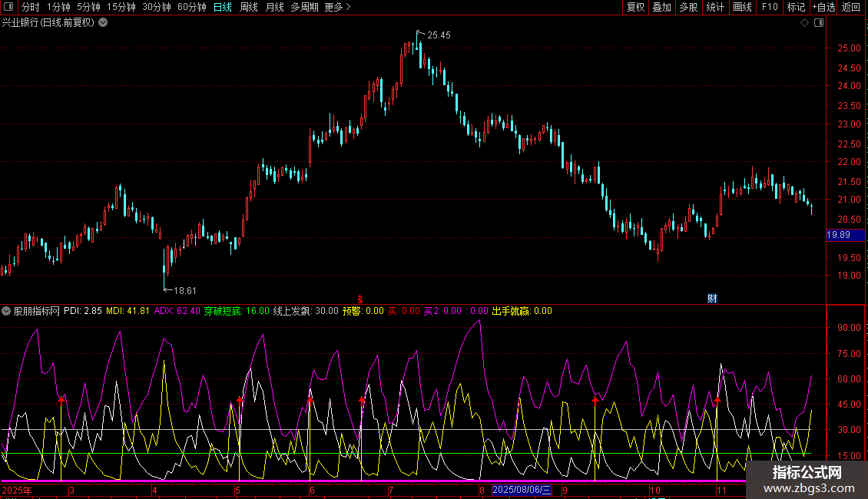Click the 18.61 low price label
This screenshot has width=868, height=499.
pyautogui.click(x=184, y=290)
